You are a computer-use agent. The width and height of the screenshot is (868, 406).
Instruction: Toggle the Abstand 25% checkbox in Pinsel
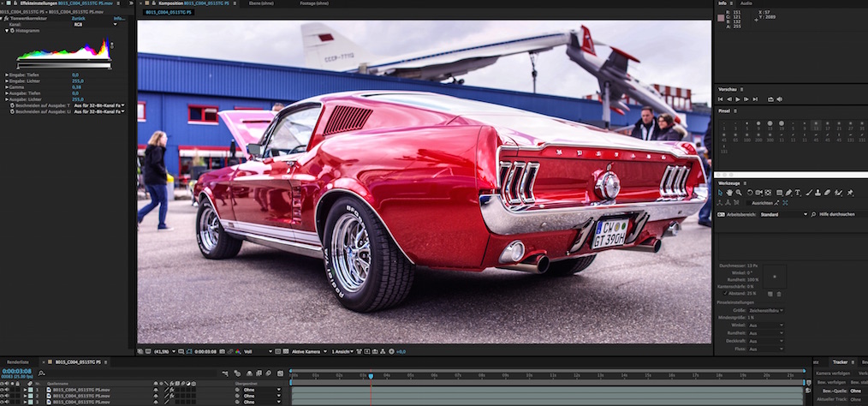point(726,293)
